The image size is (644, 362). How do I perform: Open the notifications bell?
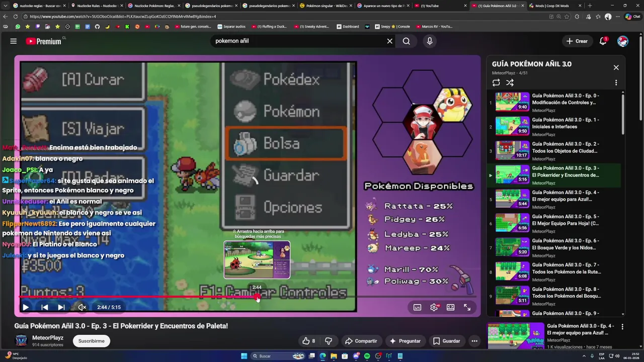pos(603,41)
